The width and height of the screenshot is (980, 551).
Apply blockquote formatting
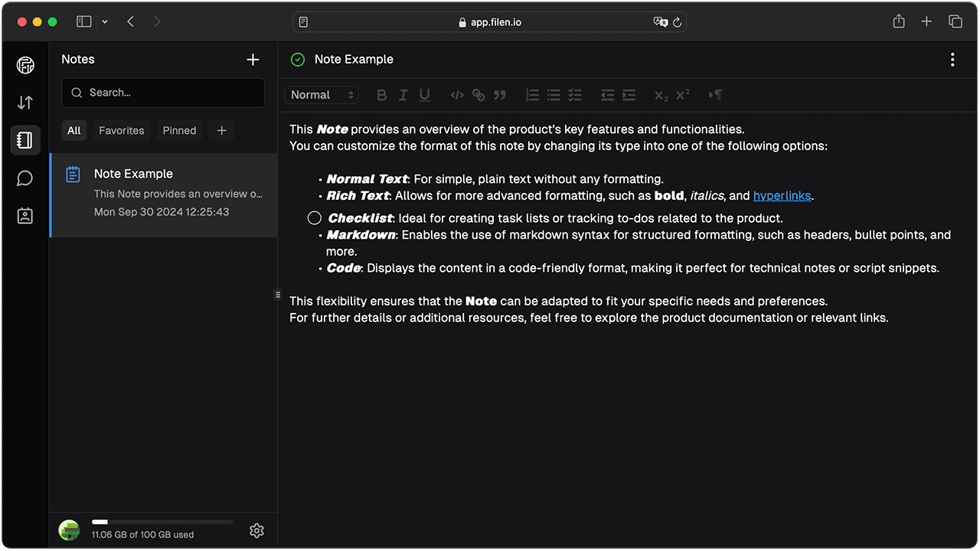pos(500,95)
